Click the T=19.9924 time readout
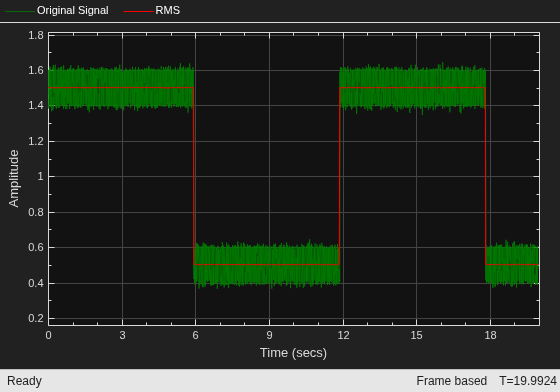 tap(528, 381)
